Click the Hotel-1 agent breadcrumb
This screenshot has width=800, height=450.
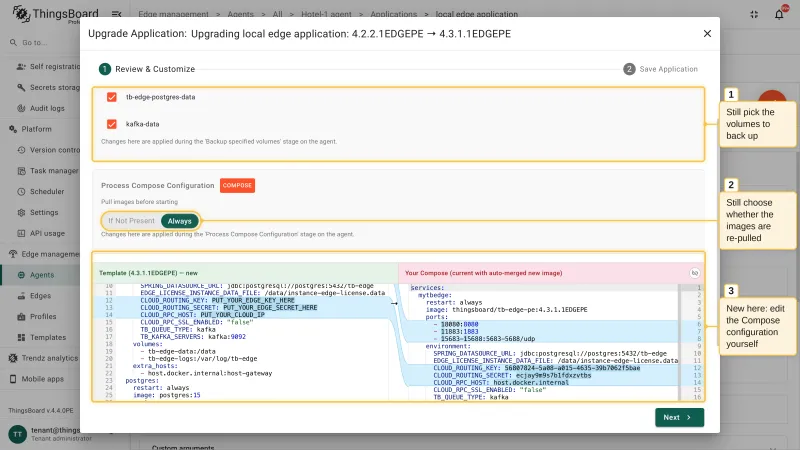coord(326,14)
